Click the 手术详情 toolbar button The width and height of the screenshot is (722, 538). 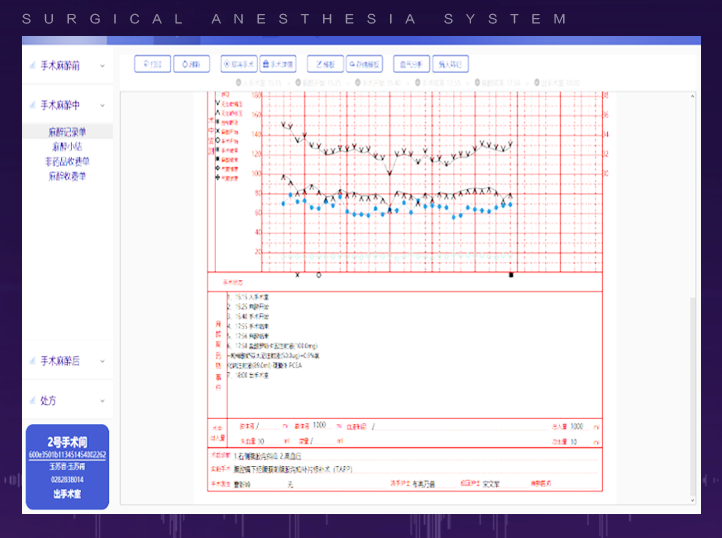point(279,64)
